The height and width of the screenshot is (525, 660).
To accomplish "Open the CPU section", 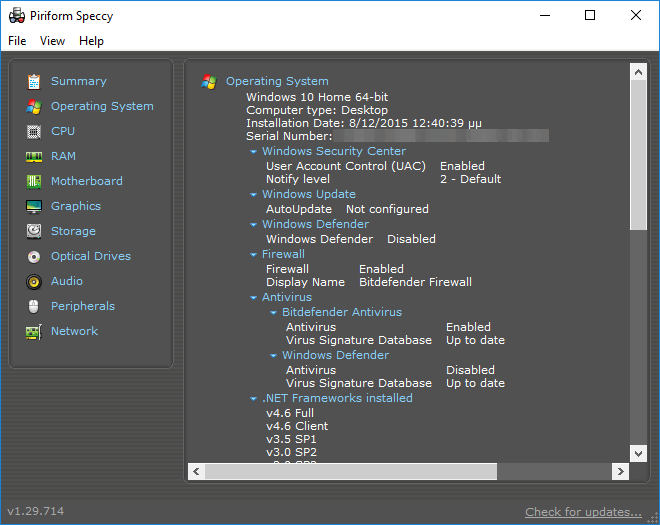I will point(63,131).
